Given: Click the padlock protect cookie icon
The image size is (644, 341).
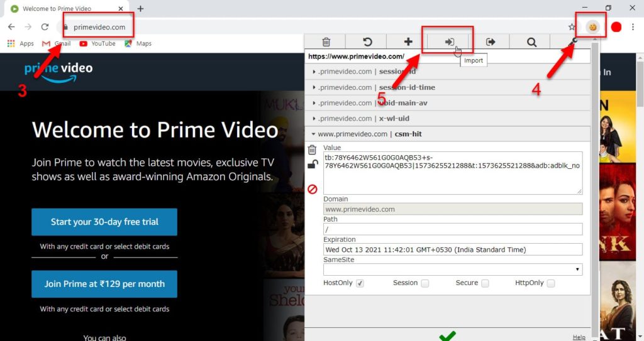Looking at the screenshot, I should point(313,165).
